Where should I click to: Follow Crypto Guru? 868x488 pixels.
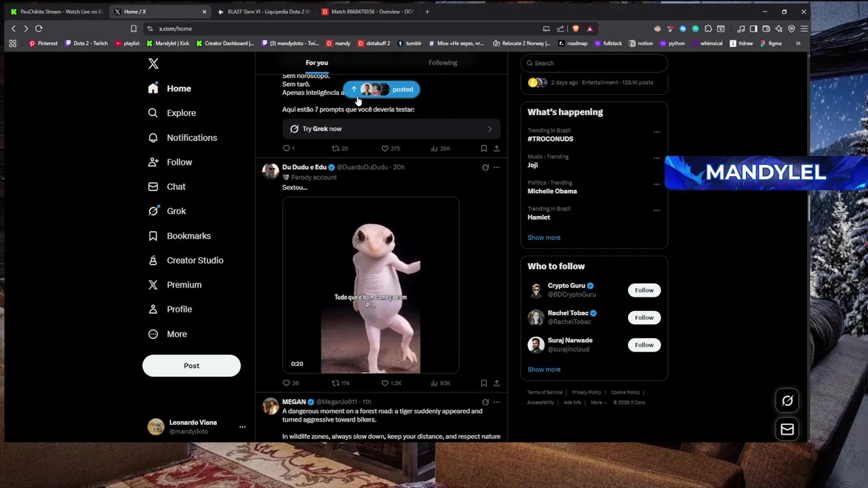pyautogui.click(x=644, y=290)
